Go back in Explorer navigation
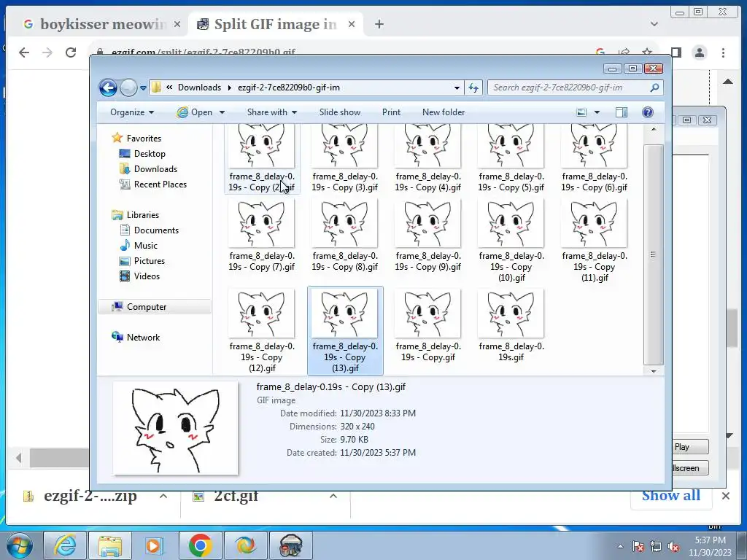 pos(108,87)
